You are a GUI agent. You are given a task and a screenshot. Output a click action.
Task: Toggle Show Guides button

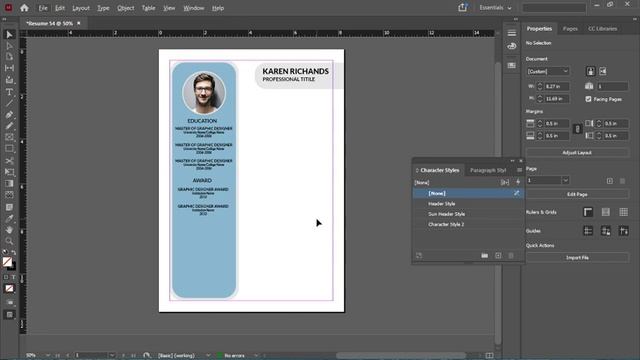coord(588,231)
